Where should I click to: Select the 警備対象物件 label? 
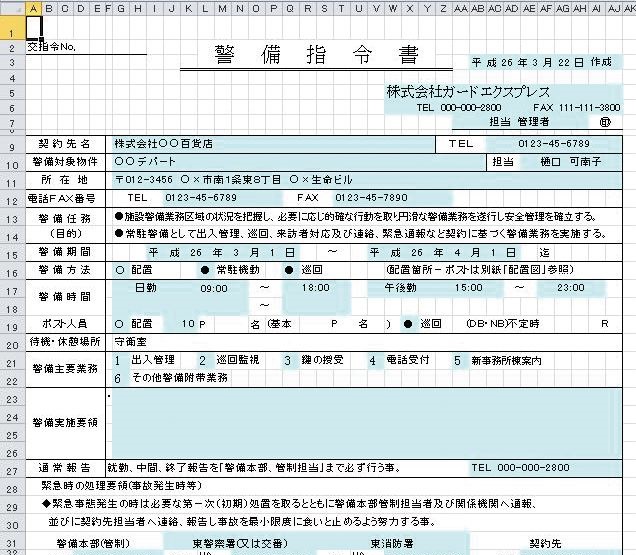click(65, 162)
